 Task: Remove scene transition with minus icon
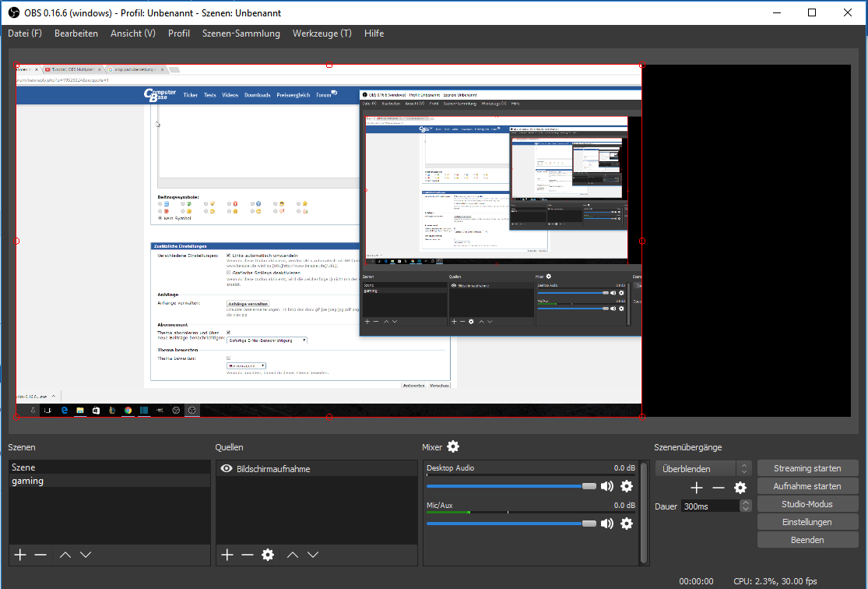pos(718,488)
